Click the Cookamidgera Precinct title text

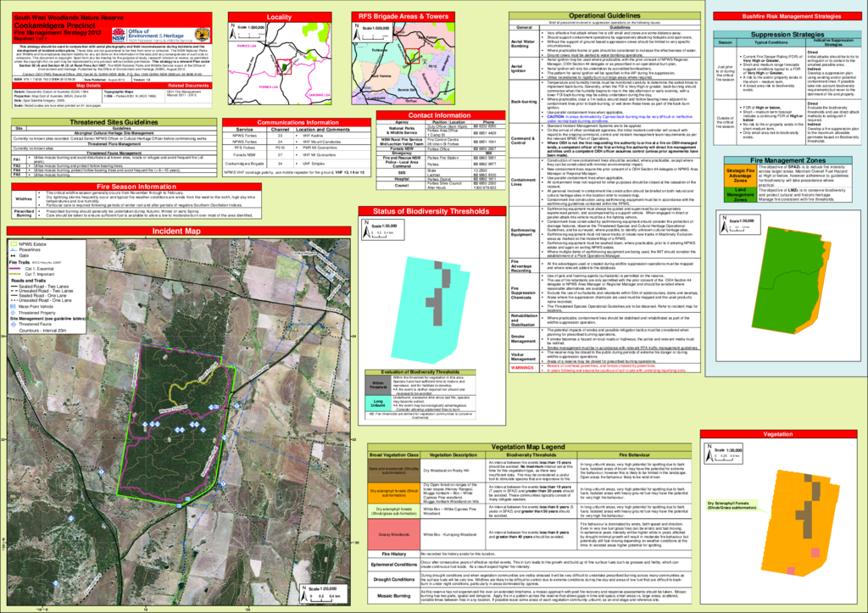(x=55, y=25)
